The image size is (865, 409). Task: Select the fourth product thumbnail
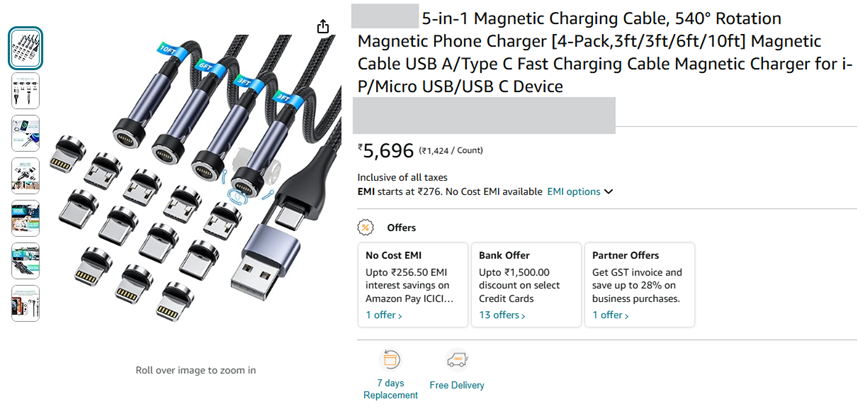click(x=26, y=175)
